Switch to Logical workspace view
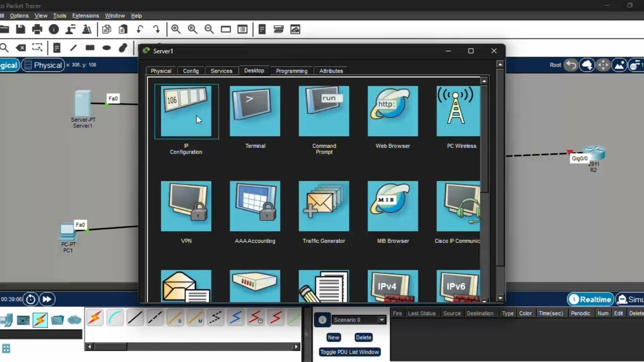Image resolution: width=644 pixels, height=362 pixels. click(9, 65)
